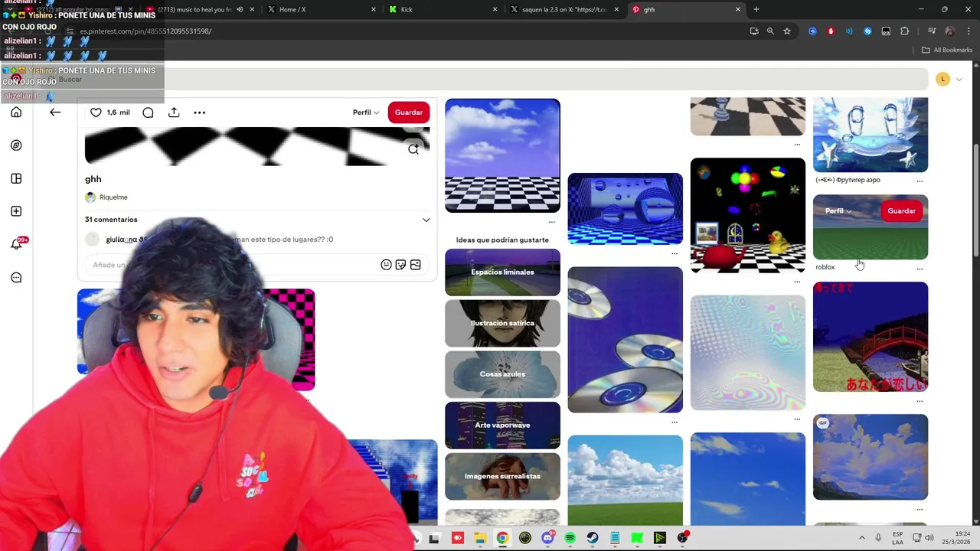Open Perfil dropdown on roblox pin

[838, 211]
